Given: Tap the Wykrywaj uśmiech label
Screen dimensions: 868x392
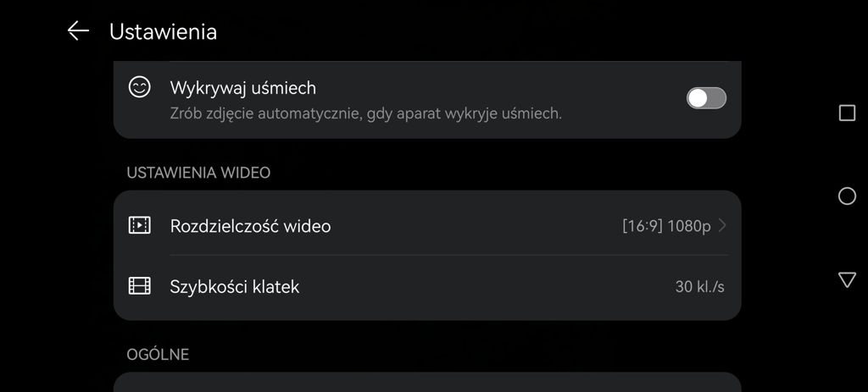Looking at the screenshot, I should click(x=243, y=88).
